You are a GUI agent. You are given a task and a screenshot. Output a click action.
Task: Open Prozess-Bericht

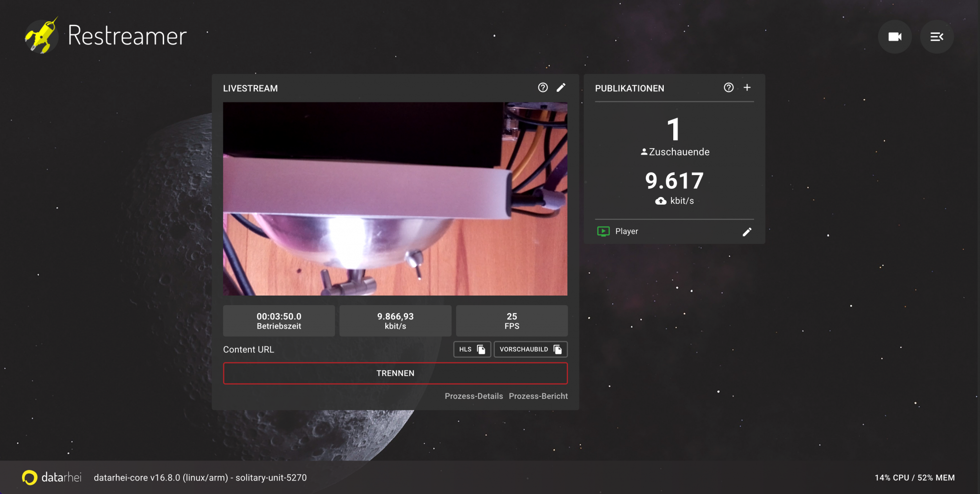[538, 396]
